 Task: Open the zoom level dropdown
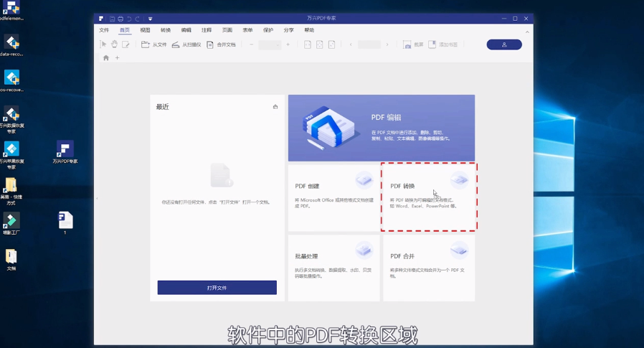[270, 44]
